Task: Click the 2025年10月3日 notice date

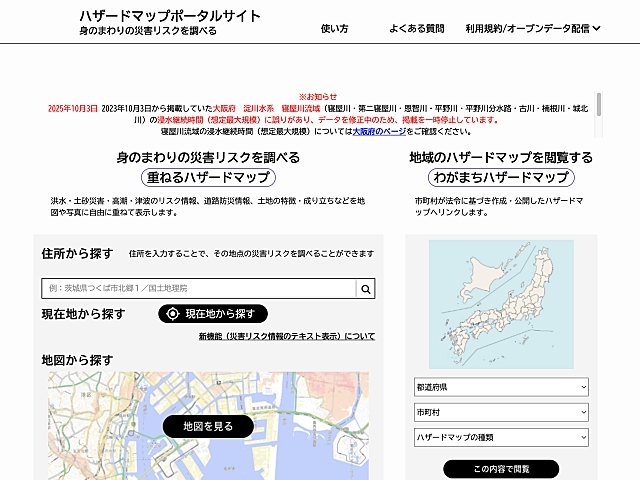Action: [73, 109]
